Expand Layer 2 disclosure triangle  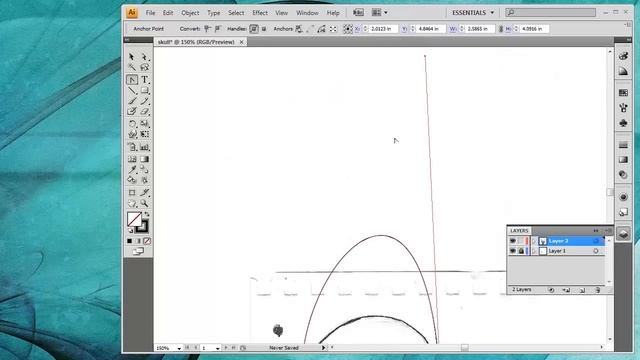[x=534, y=241]
